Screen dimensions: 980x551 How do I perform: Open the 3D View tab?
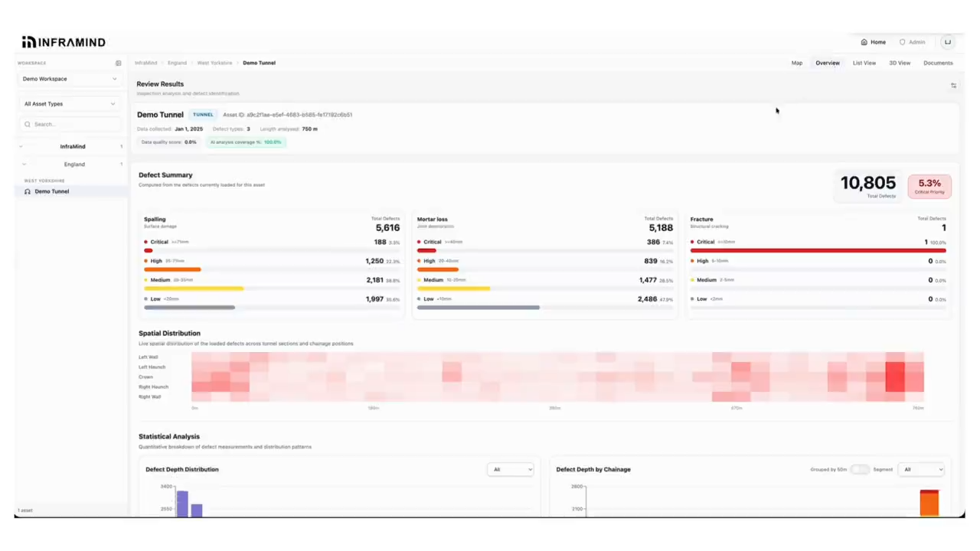[x=900, y=63]
